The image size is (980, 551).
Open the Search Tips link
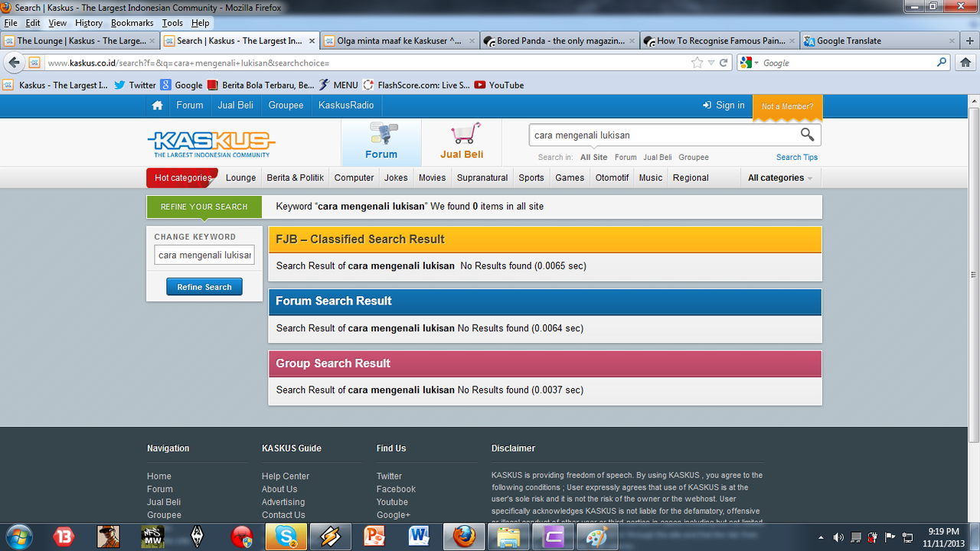tap(797, 157)
